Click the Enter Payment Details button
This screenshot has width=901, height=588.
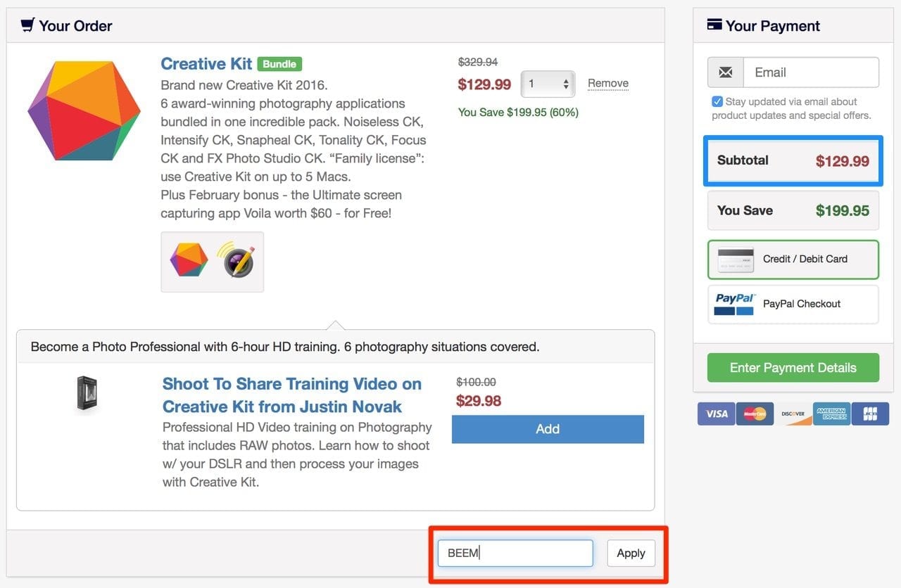793,368
